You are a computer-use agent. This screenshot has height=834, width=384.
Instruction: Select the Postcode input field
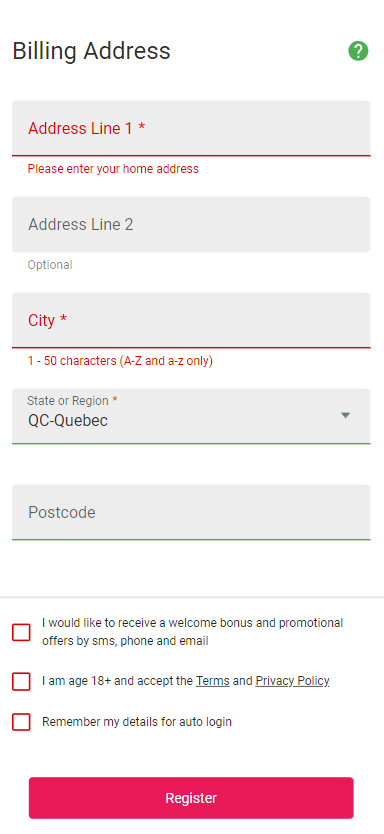coord(191,512)
